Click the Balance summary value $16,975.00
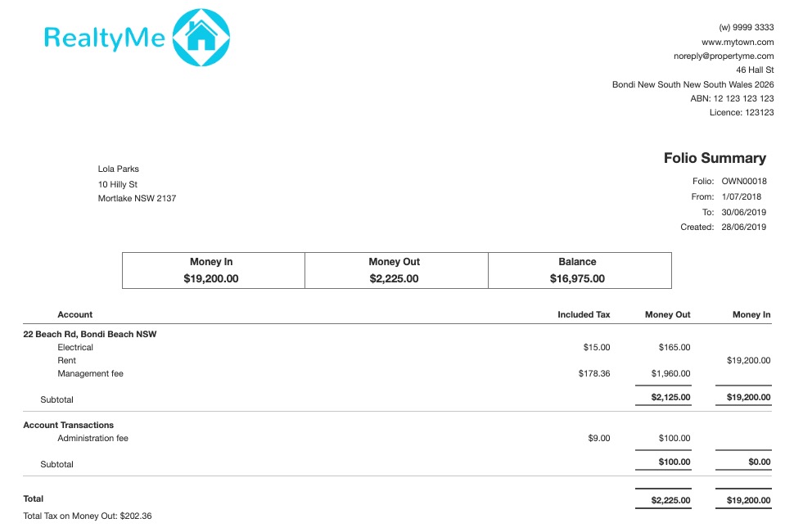Viewport: 785px width, 532px height. pyautogui.click(x=577, y=279)
